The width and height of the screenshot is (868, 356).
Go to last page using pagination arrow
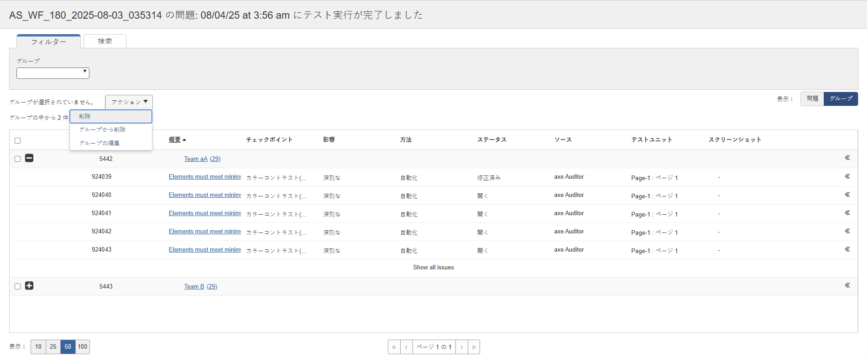[x=474, y=347]
